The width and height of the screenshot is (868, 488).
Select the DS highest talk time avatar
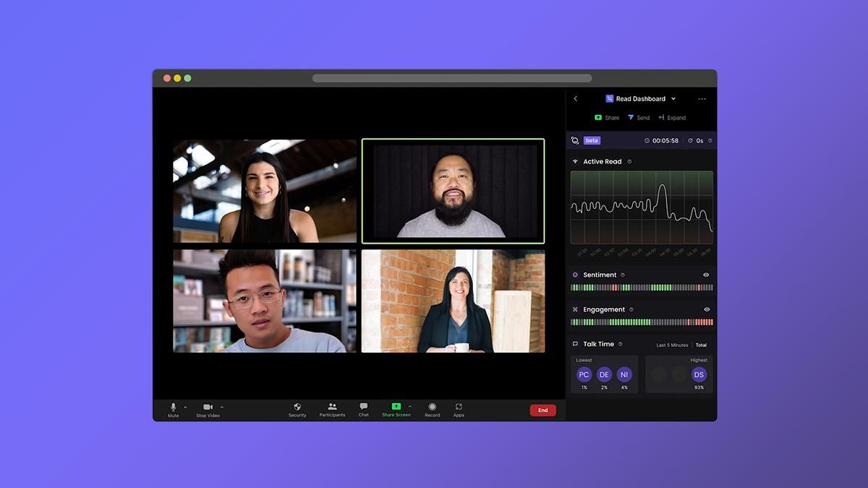[x=699, y=374]
